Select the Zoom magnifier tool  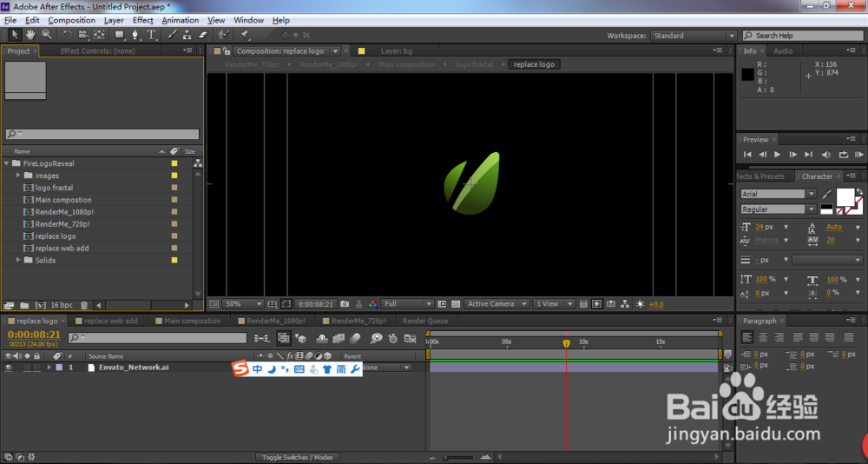tap(47, 35)
